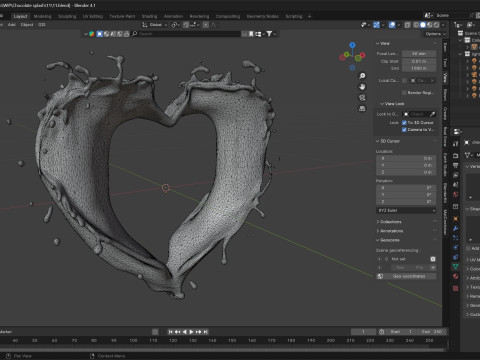Image resolution: width=480 pixels, height=360 pixels.
Task: Switch to the Geometry Nodes workspace tab
Action: 263,16
